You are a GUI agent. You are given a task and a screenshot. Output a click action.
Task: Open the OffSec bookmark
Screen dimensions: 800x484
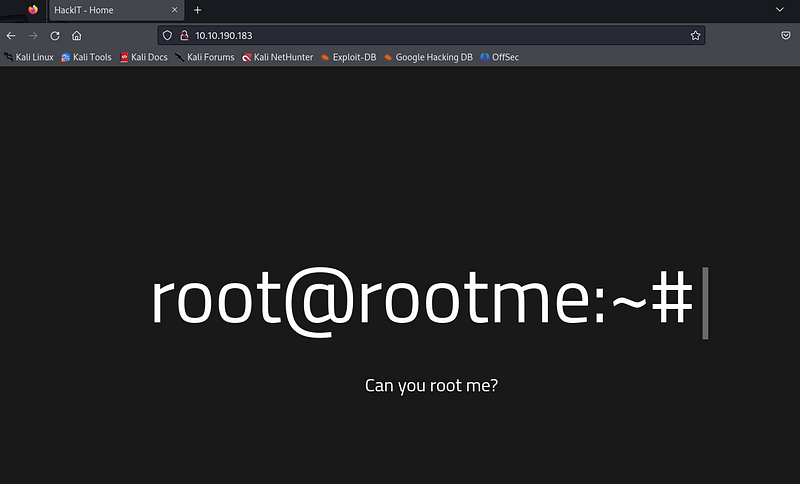pyautogui.click(x=499, y=57)
